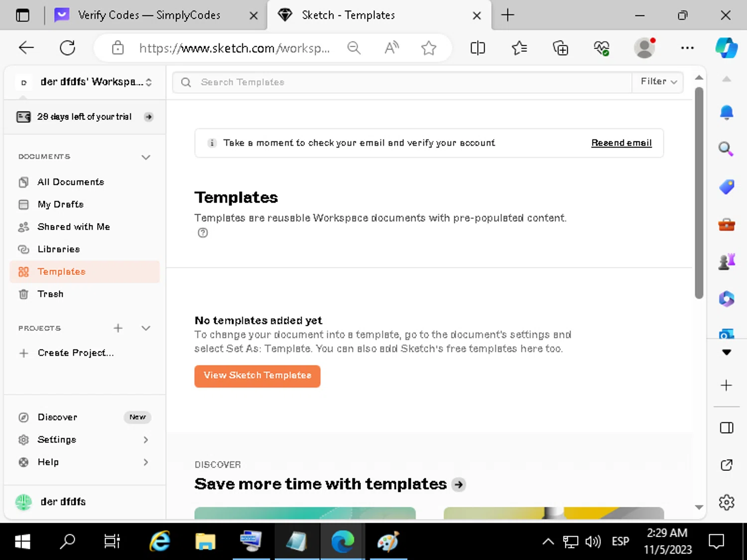Go to Shared with Me
The image size is (747, 560).
click(x=74, y=227)
